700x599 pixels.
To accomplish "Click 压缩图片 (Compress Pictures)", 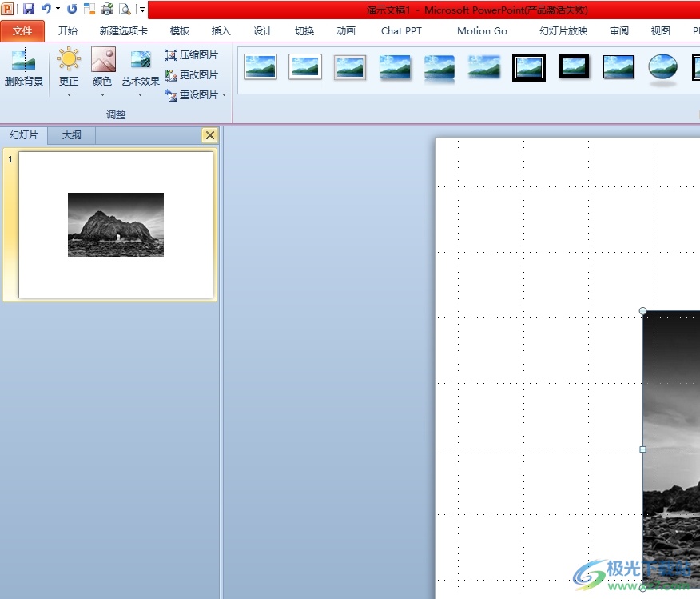I will point(192,55).
